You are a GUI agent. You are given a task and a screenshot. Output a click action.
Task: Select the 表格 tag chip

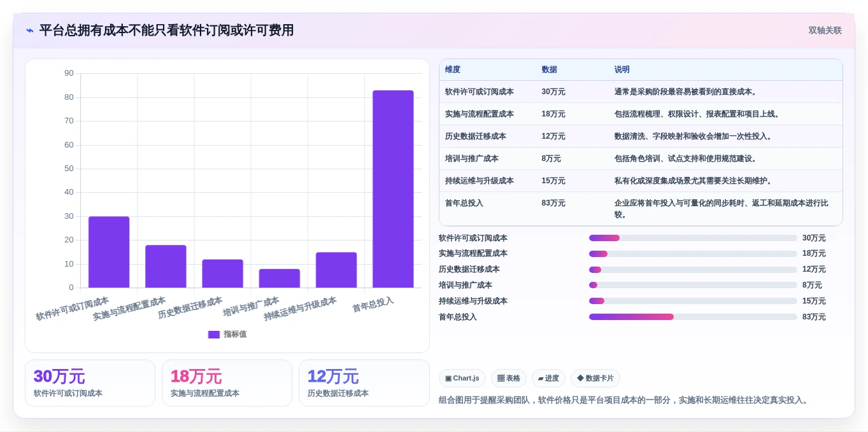[509, 379]
